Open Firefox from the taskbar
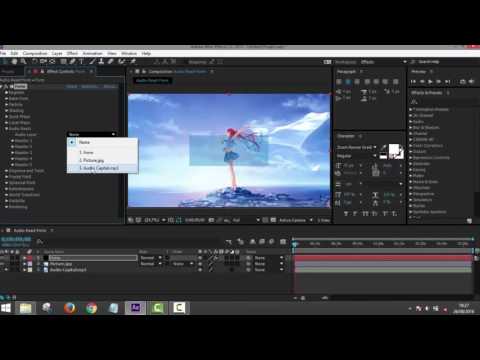The image size is (480, 360). 69,308
